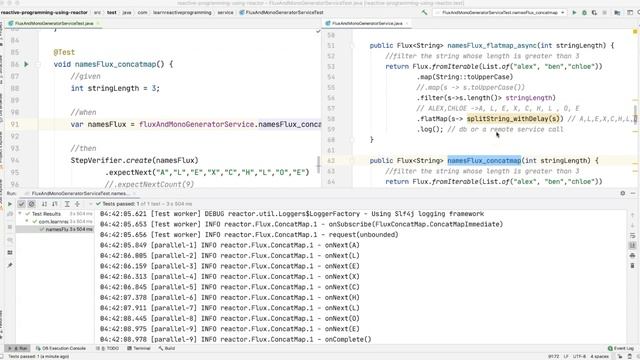This screenshot has width=640, height=360.
Task: Collapse the Test Results tree node
Action: [20, 214]
